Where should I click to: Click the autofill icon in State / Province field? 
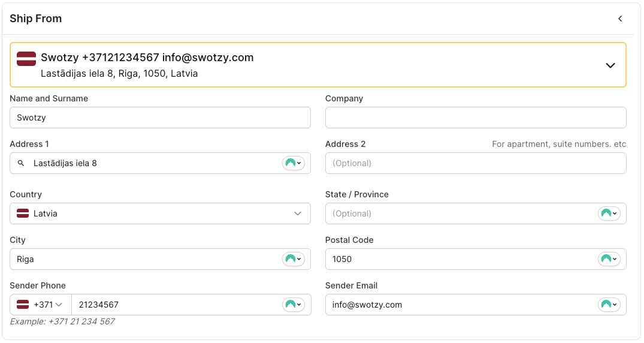[x=609, y=213]
